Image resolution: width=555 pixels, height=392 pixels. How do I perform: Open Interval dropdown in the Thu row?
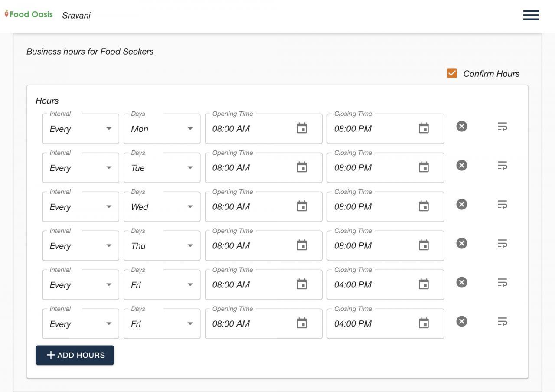81,246
